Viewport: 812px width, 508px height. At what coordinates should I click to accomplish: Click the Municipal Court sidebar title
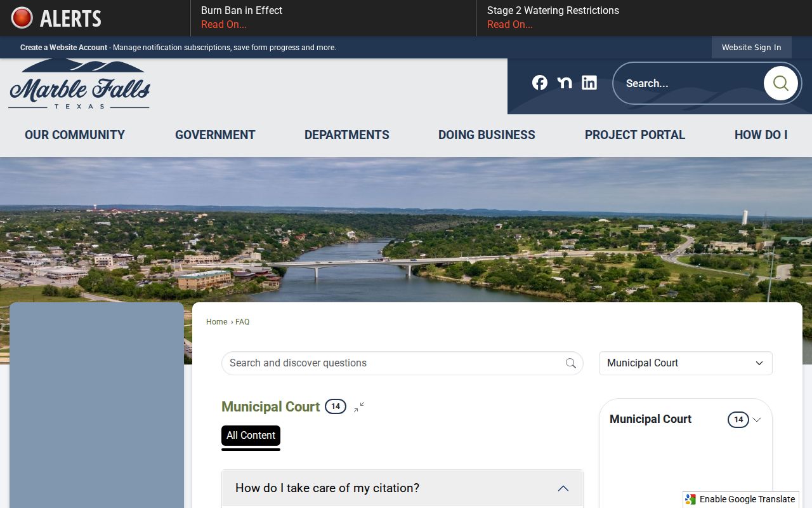pyautogui.click(x=650, y=419)
